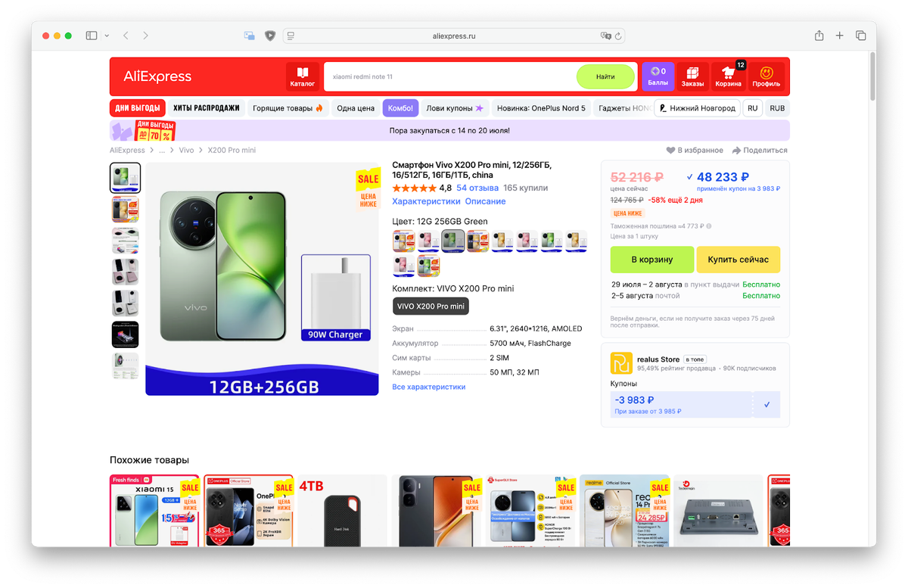The height and width of the screenshot is (588, 908).
Task: Reload the page with the refresh icon
Action: [x=618, y=36]
